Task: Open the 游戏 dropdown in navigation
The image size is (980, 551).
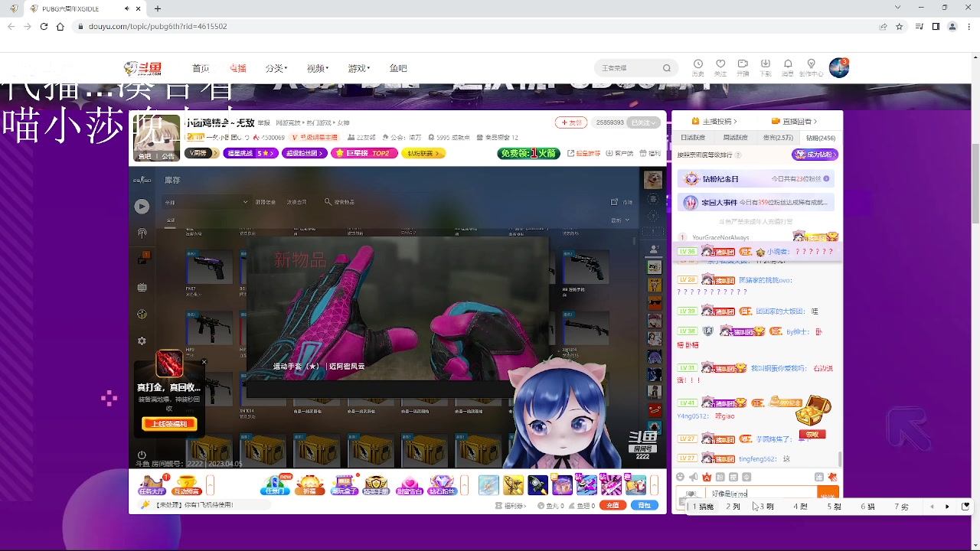Action: [358, 68]
